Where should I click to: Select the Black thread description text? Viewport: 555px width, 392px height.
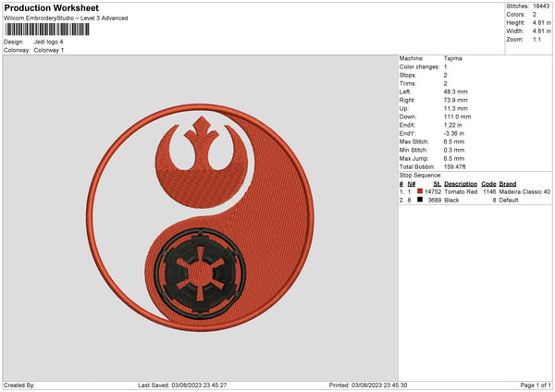tap(451, 201)
